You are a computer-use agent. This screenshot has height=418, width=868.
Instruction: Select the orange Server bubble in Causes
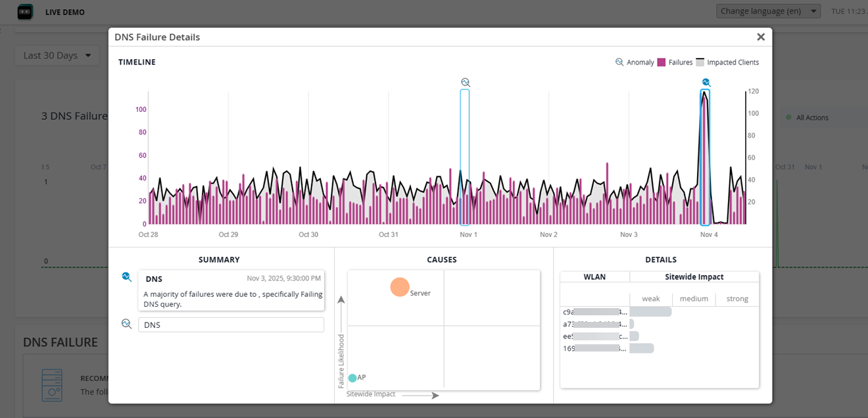pos(400,287)
